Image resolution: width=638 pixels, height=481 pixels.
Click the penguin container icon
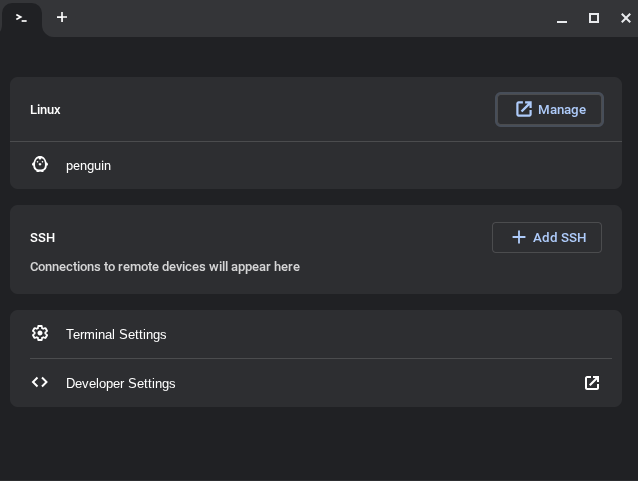(40, 165)
